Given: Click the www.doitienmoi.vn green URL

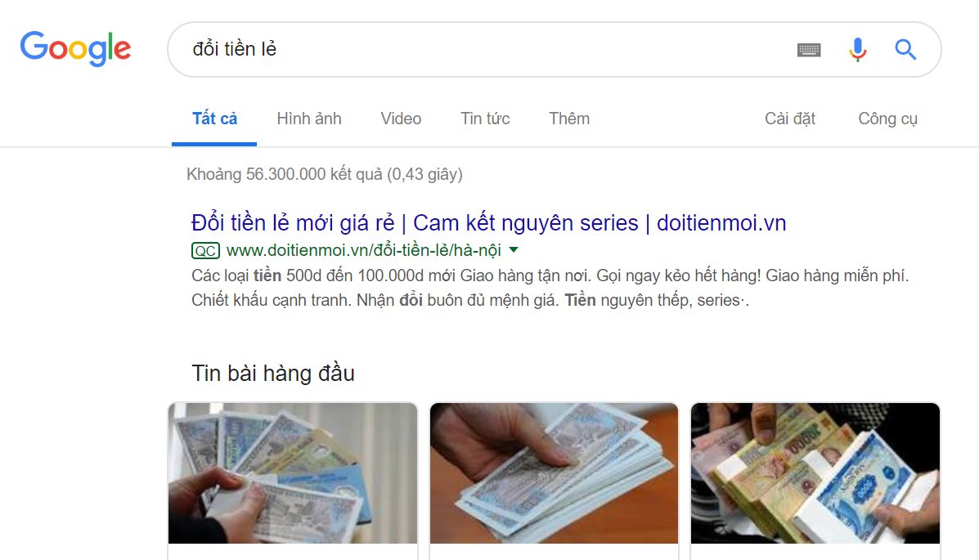Looking at the screenshot, I should 363,250.
